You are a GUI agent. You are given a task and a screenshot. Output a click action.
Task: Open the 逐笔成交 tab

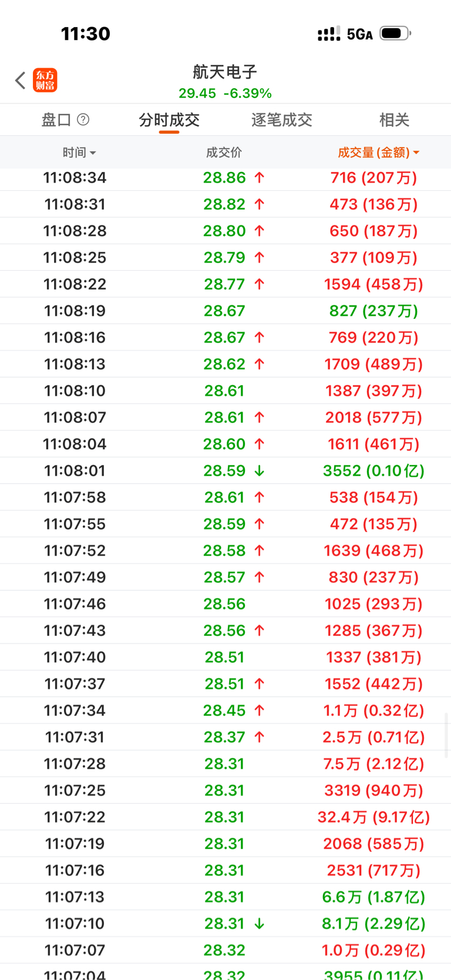(x=281, y=120)
